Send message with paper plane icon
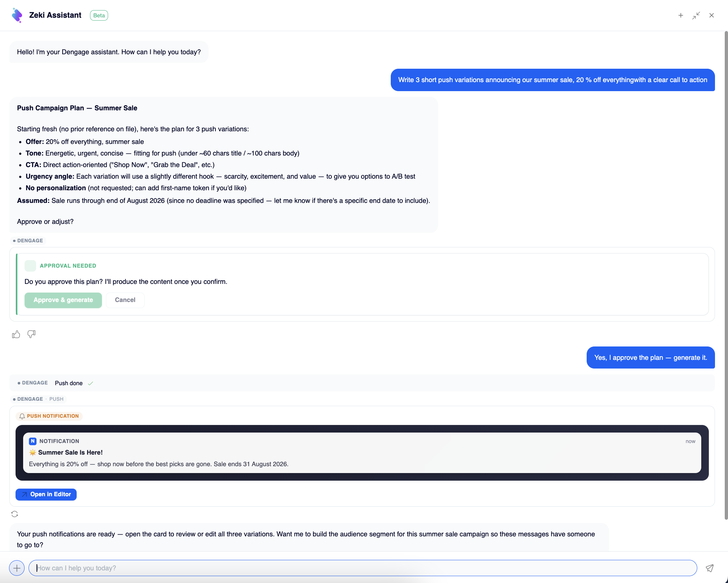 pyautogui.click(x=710, y=568)
